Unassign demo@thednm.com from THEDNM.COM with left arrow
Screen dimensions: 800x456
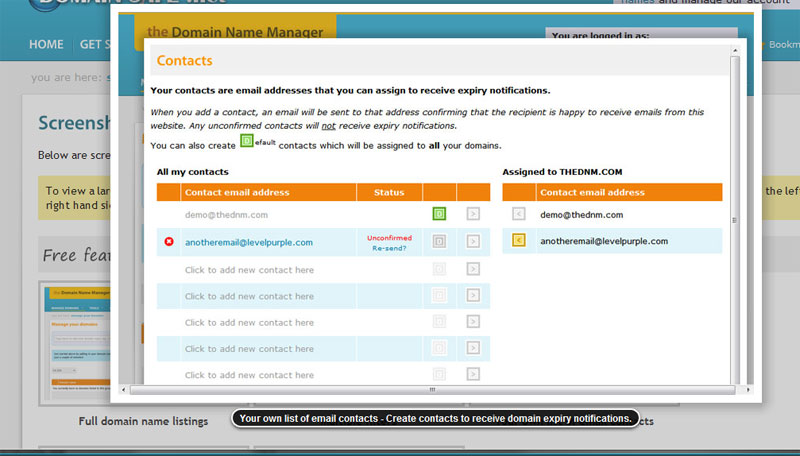pyautogui.click(x=518, y=214)
